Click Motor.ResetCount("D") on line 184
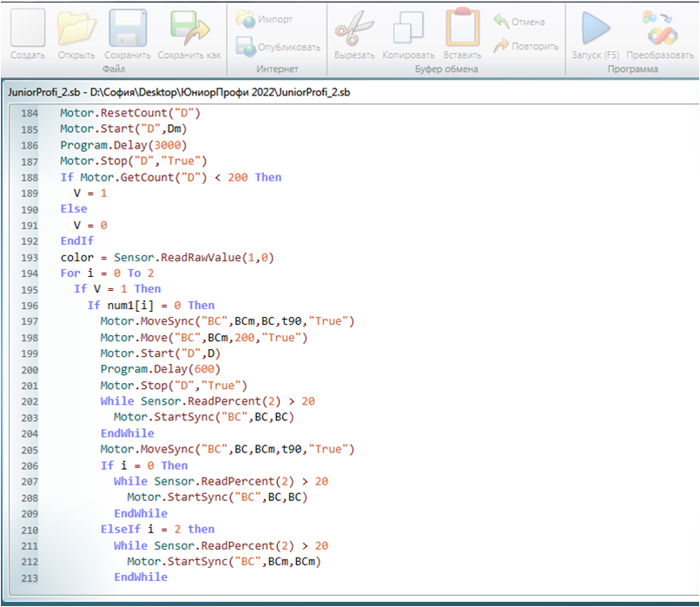The image size is (700, 607). (x=130, y=114)
